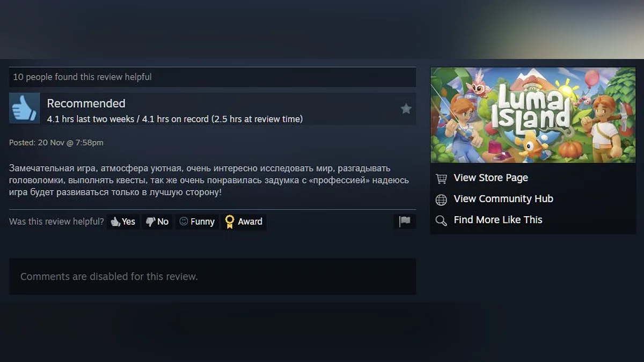Screen dimensions: 644x362
Task: Click the blue thumbs-up Recommended icon
Action: point(25,108)
